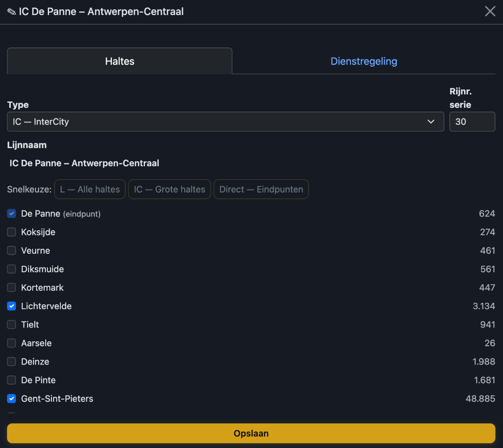This screenshot has height=448, width=503.
Task: Apply IC — Grote haltes quick preset
Action: coord(169,189)
